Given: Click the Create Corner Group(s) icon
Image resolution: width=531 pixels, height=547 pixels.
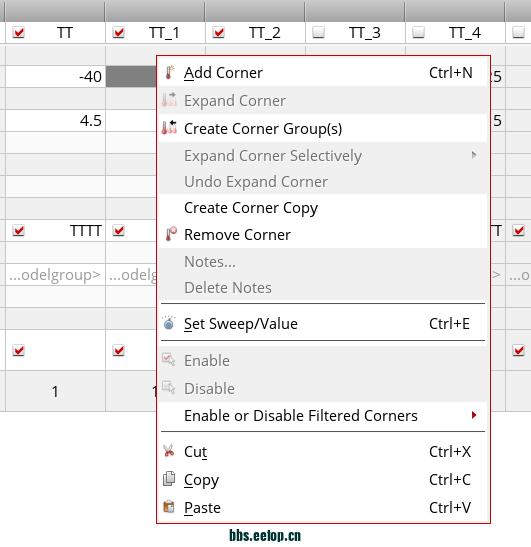Looking at the screenshot, I should (x=169, y=128).
